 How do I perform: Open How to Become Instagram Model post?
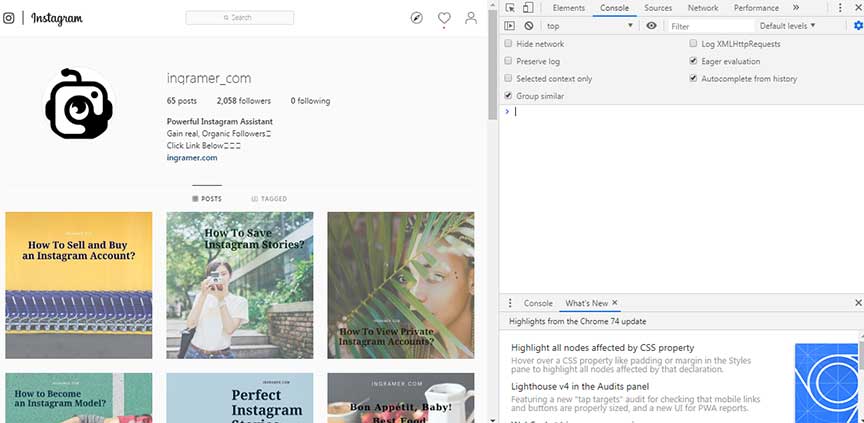[x=79, y=398]
